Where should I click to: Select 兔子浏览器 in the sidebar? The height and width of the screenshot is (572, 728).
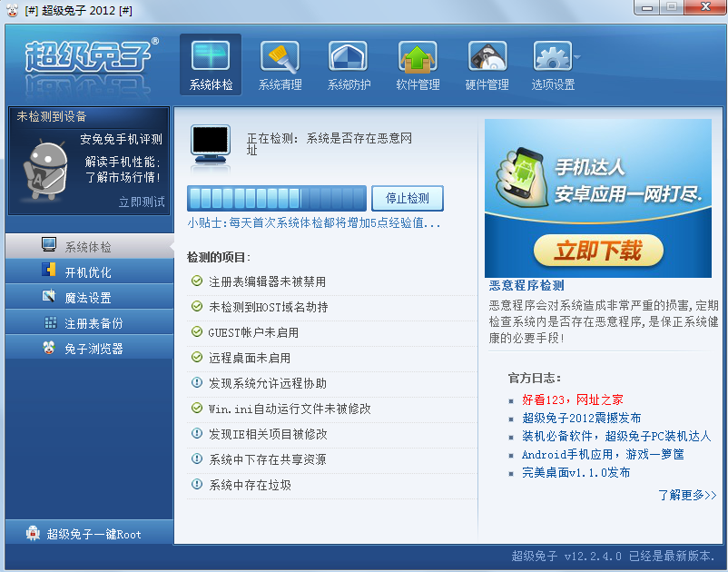[89, 349]
